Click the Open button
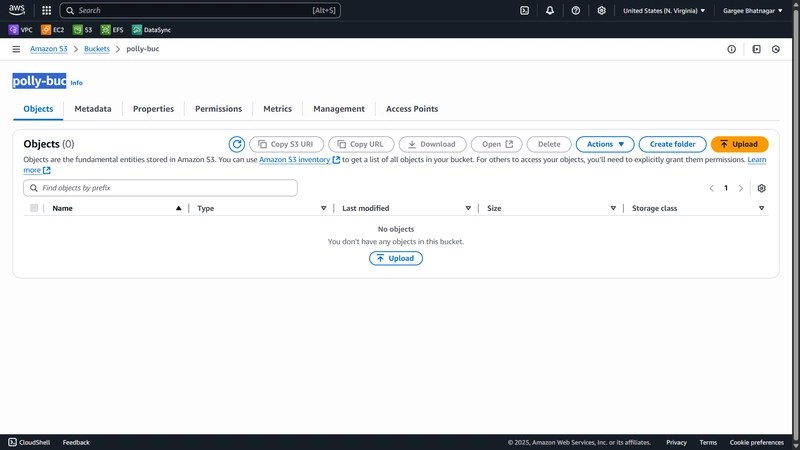Image resolution: width=800 pixels, height=450 pixels. pyautogui.click(x=496, y=144)
